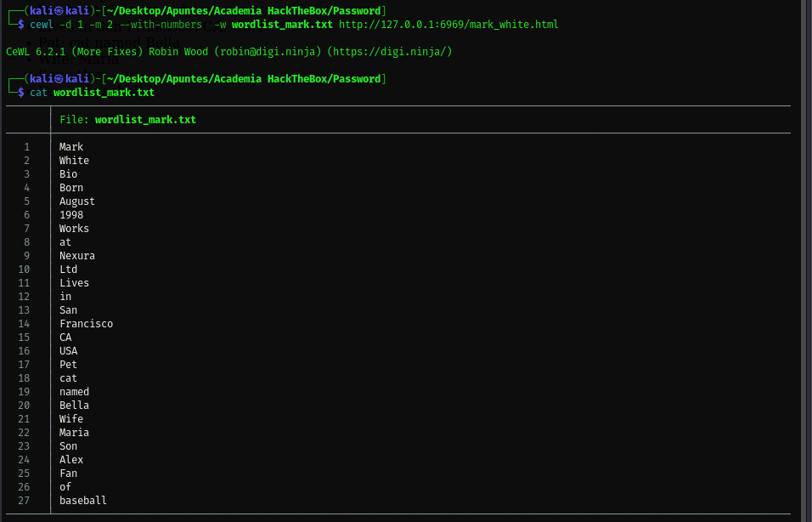Click the word Maria in the wordlist

(74, 433)
